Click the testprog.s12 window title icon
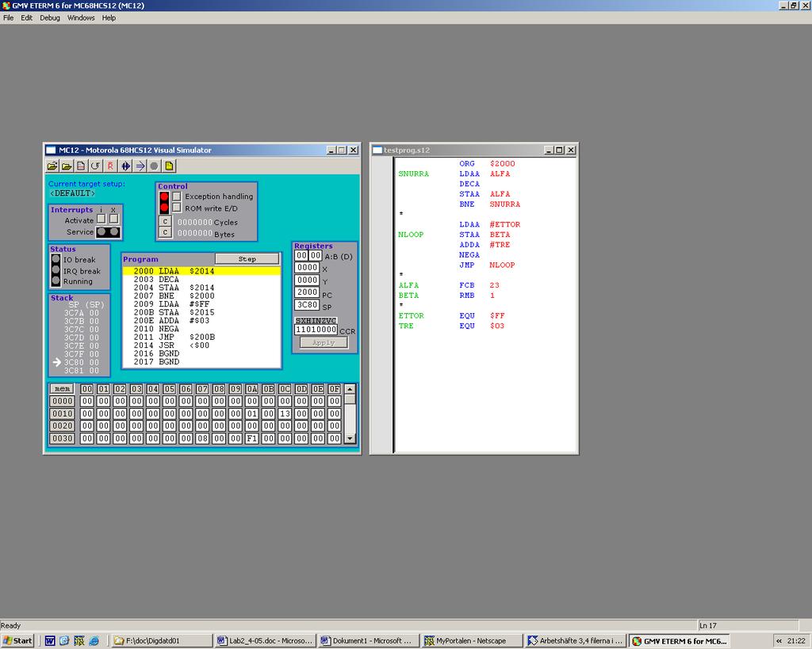 point(377,150)
